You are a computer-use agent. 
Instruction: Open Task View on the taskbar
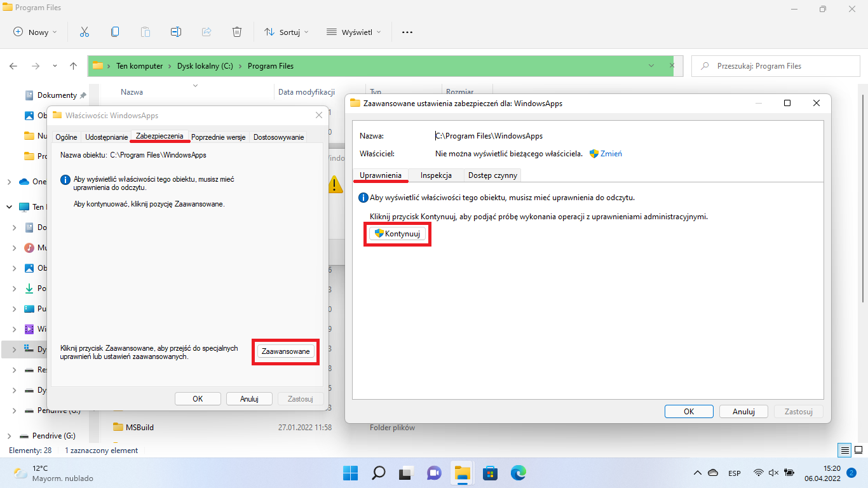point(406,473)
